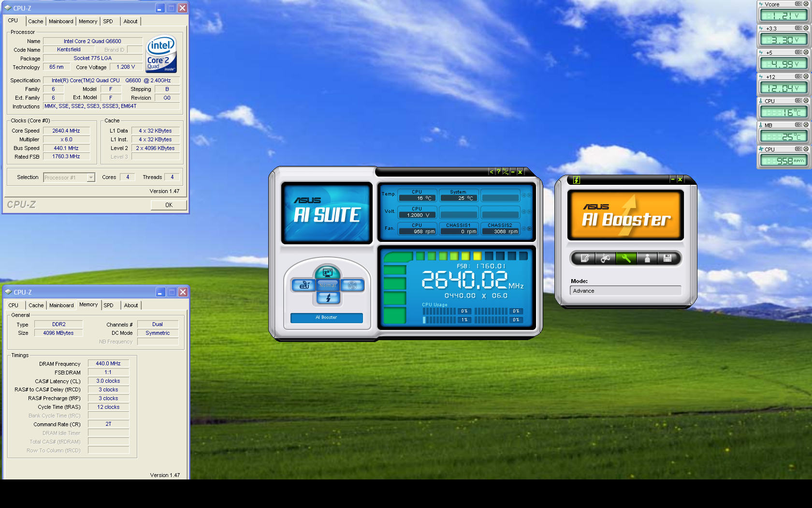Open the EPU energy utility in AI Suite

tap(304, 285)
